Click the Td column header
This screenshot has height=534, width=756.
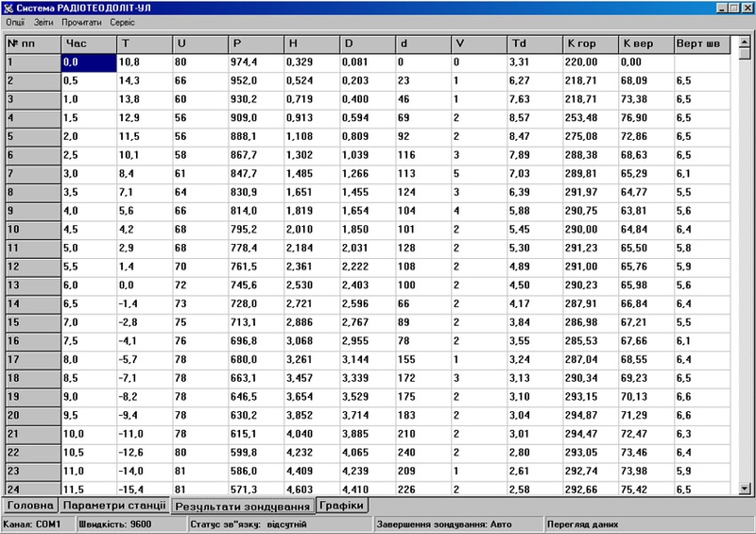click(533, 43)
